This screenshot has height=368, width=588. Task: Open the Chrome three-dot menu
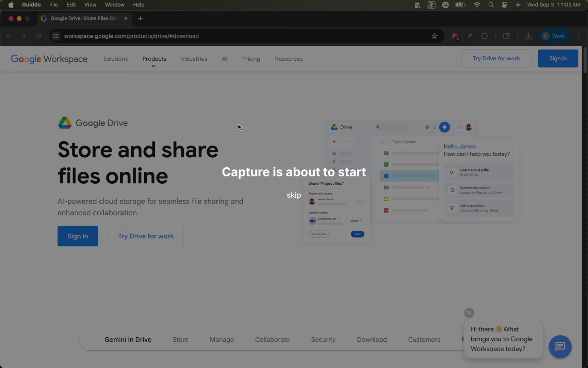point(579,36)
